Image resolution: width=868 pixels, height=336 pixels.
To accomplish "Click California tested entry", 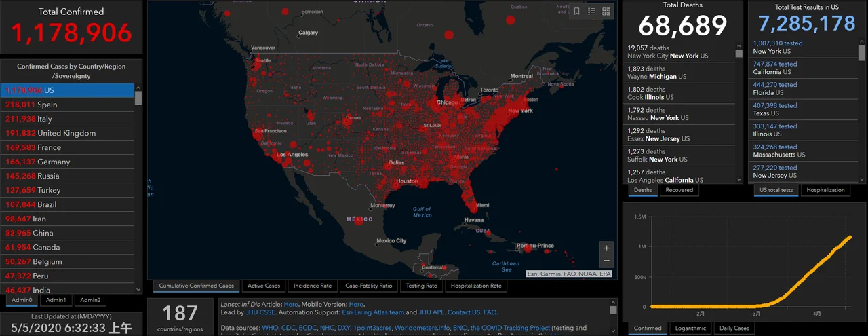I will pyautogui.click(x=804, y=68).
